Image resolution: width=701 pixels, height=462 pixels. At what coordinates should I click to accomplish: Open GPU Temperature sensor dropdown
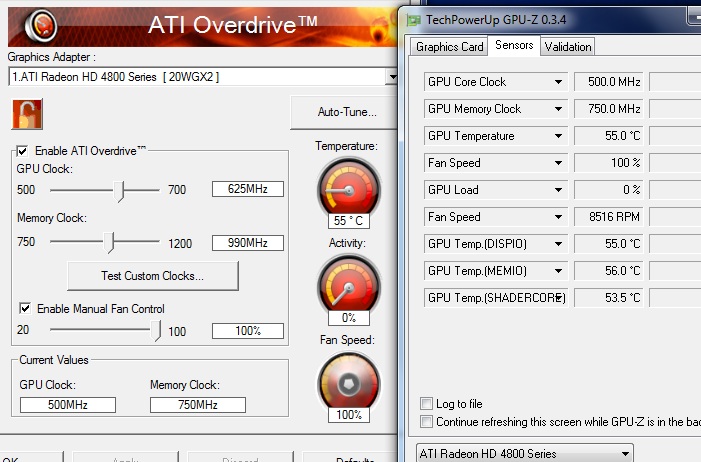click(558, 136)
